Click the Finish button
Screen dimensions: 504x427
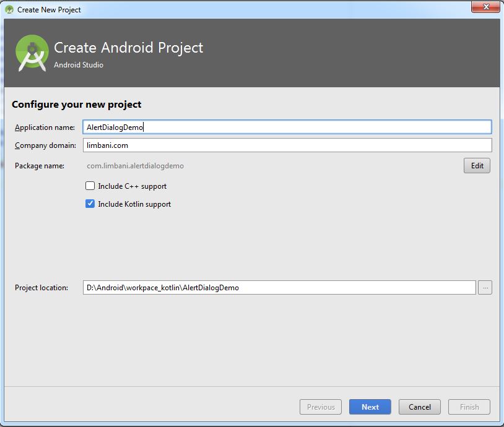469,407
